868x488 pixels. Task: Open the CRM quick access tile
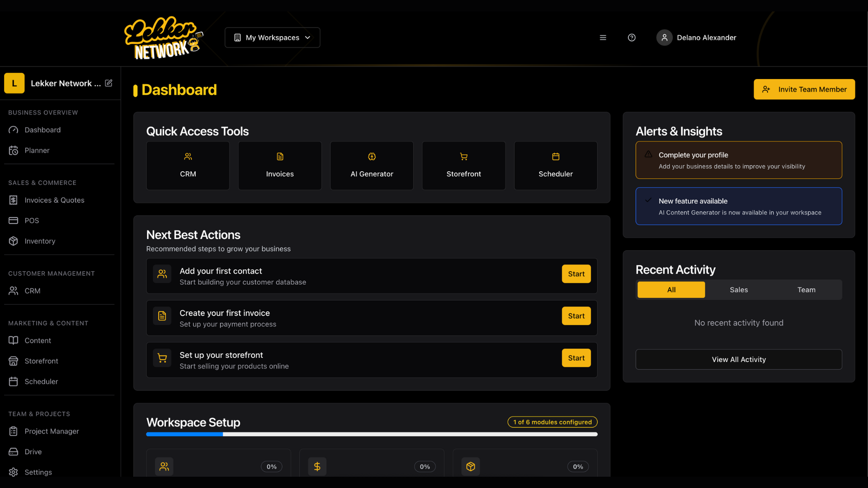pyautogui.click(x=188, y=165)
